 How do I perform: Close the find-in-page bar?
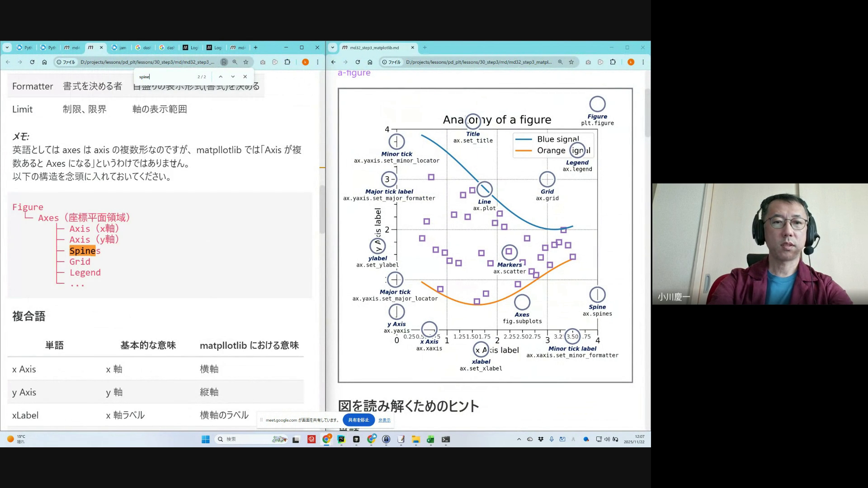coord(245,77)
